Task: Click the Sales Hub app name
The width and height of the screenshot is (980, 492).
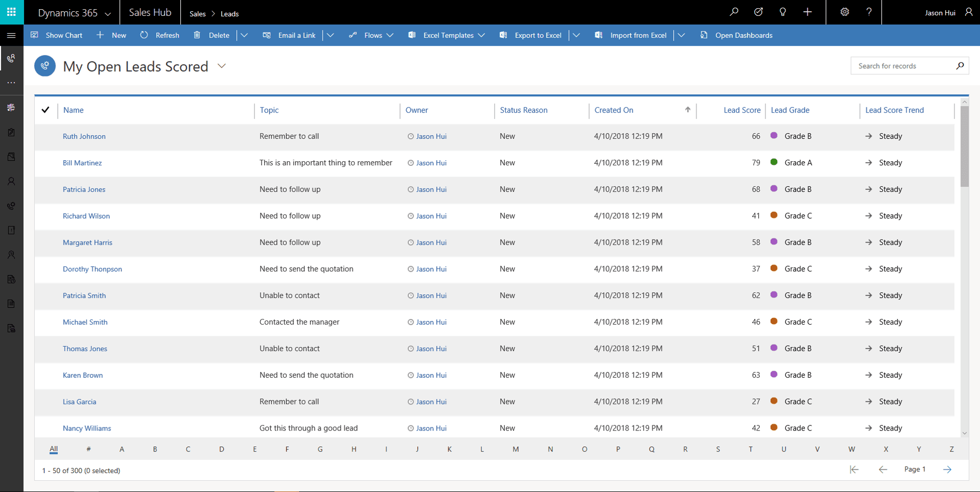Action: click(x=150, y=12)
